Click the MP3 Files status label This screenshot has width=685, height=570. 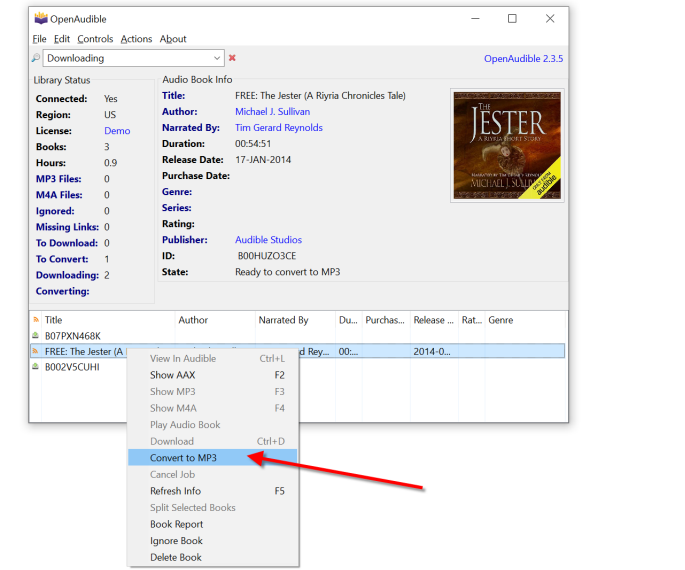pos(59,179)
